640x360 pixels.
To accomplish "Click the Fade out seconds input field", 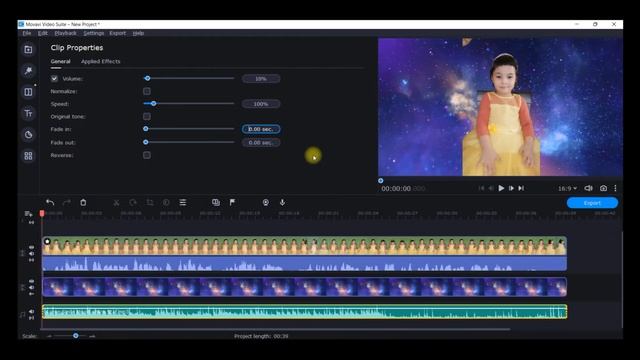I will point(261,142).
